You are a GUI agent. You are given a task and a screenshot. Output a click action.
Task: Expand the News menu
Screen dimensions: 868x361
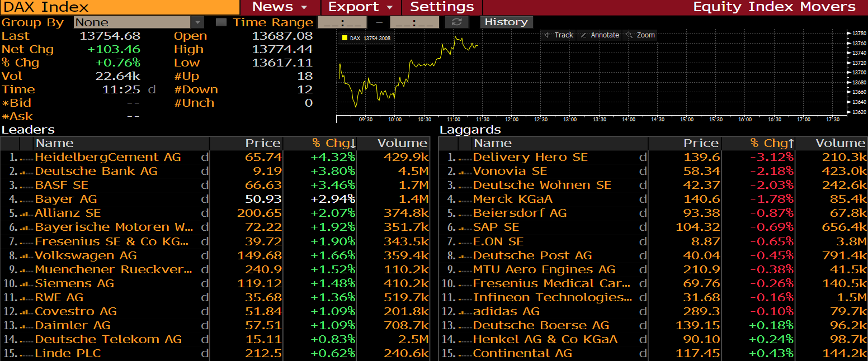tap(280, 7)
